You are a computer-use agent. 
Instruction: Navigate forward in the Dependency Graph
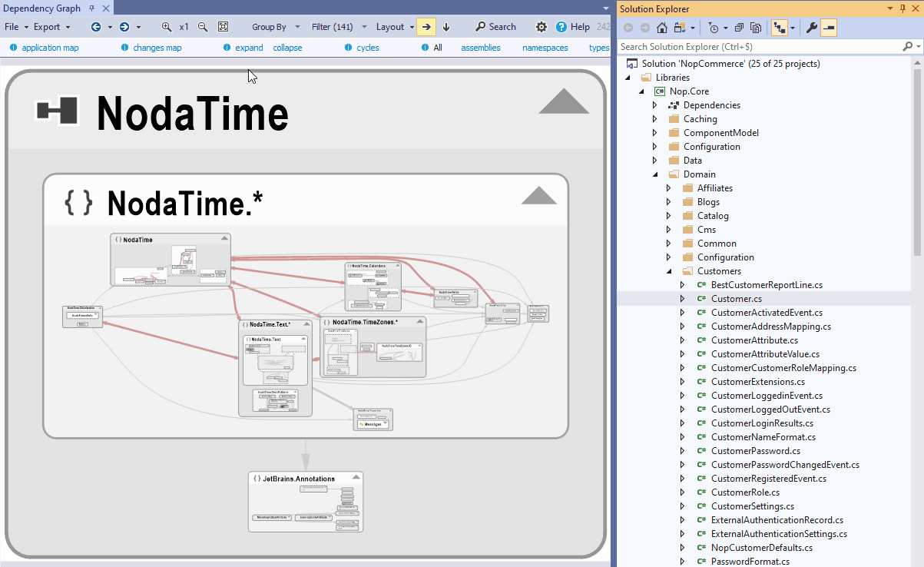coord(124,27)
